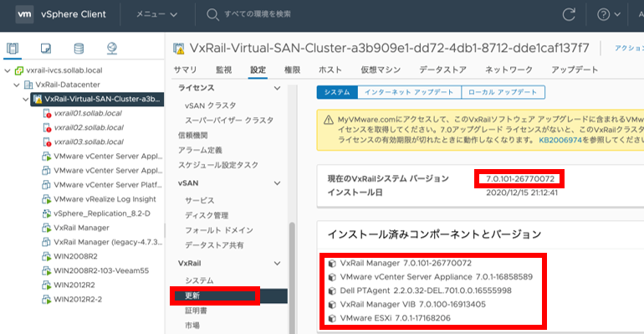Select スーパーバイザー クラスタ in settings menu
The image size is (644, 334).
pyautogui.click(x=229, y=121)
